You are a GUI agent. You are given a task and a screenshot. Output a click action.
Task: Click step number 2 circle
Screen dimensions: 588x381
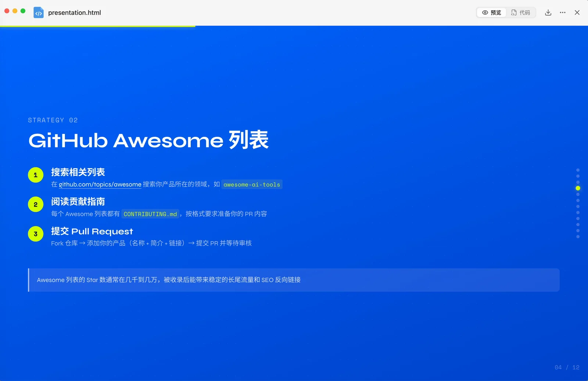36,204
